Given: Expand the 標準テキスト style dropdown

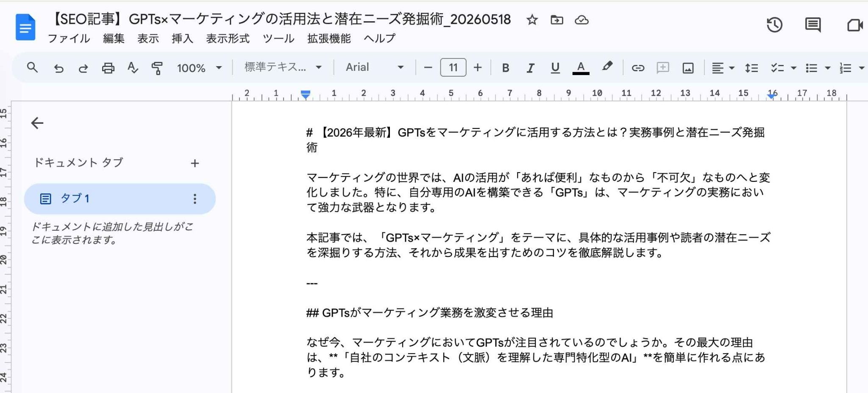Looking at the screenshot, I should click(283, 67).
